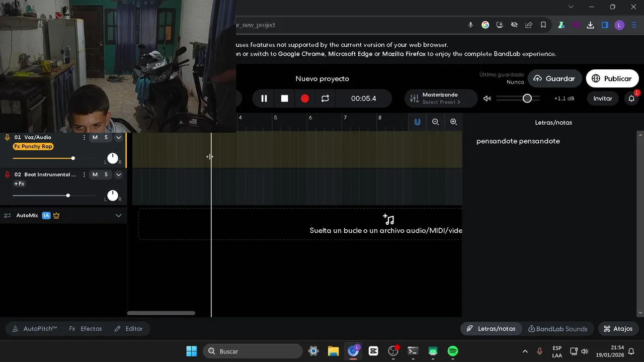Mute the Voz/Audio track
644x362 pixels.
(95, 137)
